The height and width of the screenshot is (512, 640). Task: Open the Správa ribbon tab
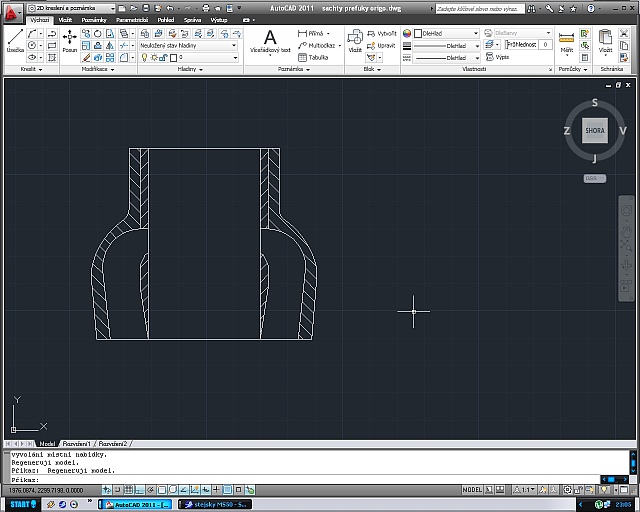click(x=192, y=20)
